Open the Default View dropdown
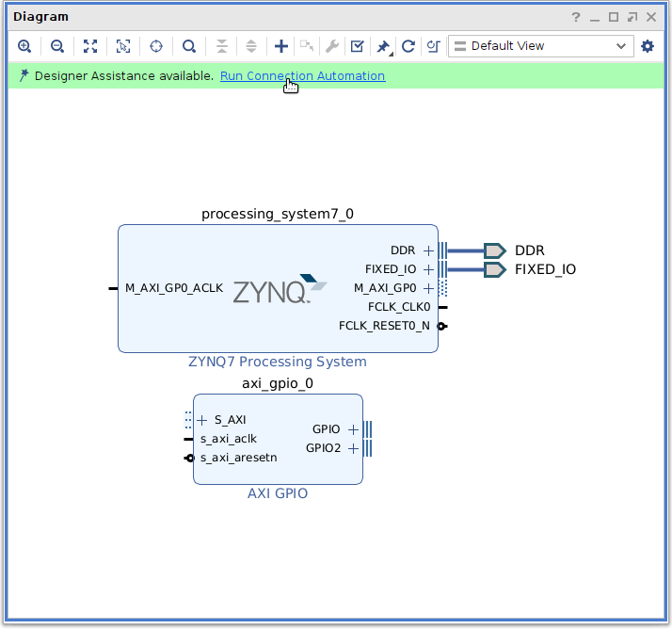Image resolution: width=672 pixels, height=629 pixels. tap(540, 46)
